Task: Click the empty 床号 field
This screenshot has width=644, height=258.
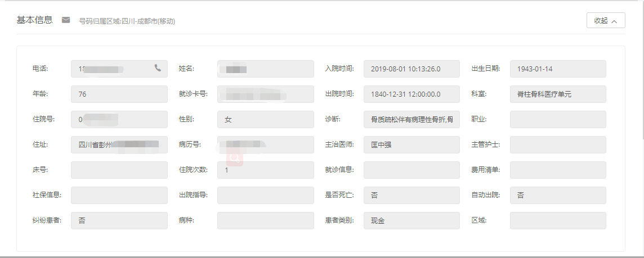Action: [119, 170]
